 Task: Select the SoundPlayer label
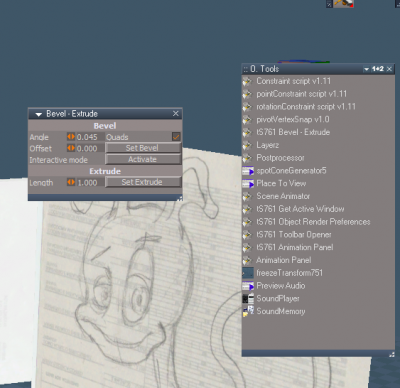[278, 299]
